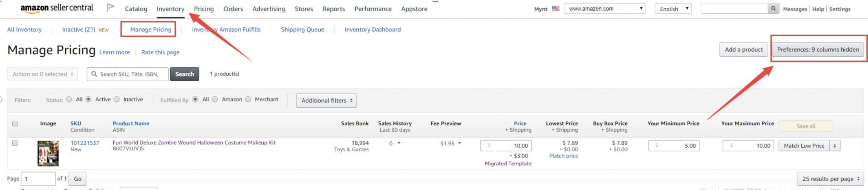Click Match price link

[564, 156]
